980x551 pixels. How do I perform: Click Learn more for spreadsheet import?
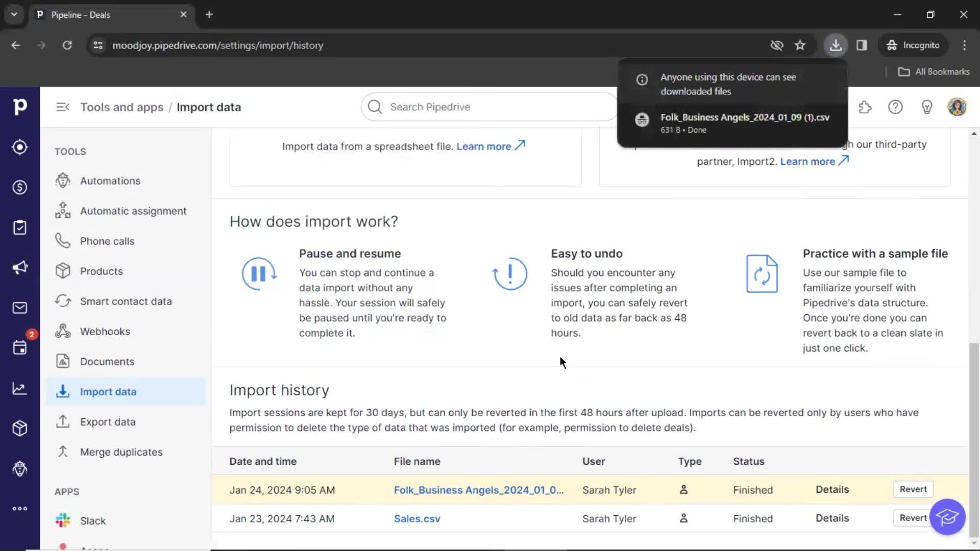click(x=491, y=146)
